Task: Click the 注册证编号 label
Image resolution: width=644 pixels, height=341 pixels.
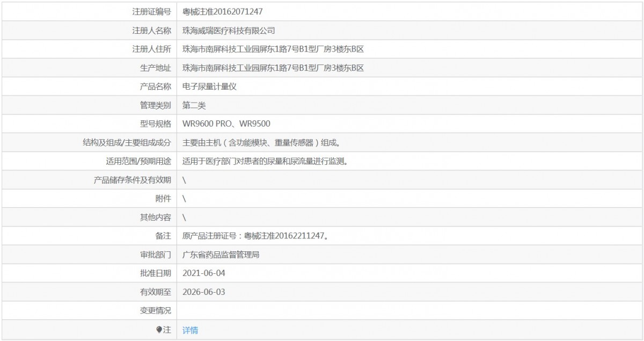Action: [151, 11]
